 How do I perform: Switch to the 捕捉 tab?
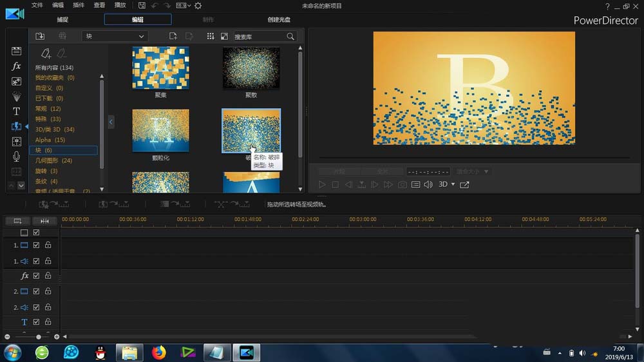(x=62, y=20)
